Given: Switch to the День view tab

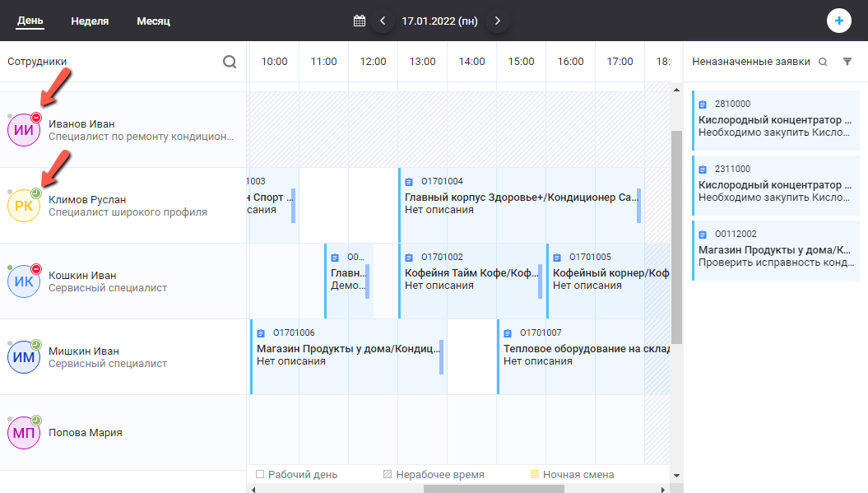Looking at the screenshot, I should (30, 21).
